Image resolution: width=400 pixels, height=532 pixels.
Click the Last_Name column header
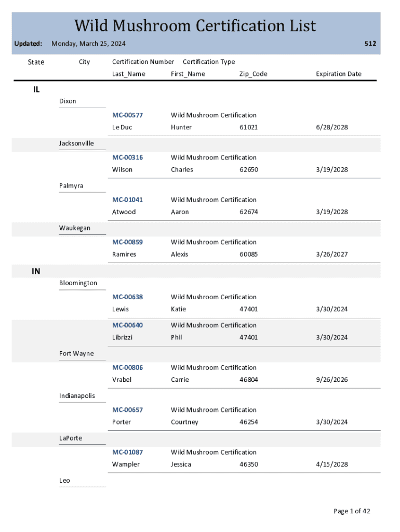coord(128,74)
